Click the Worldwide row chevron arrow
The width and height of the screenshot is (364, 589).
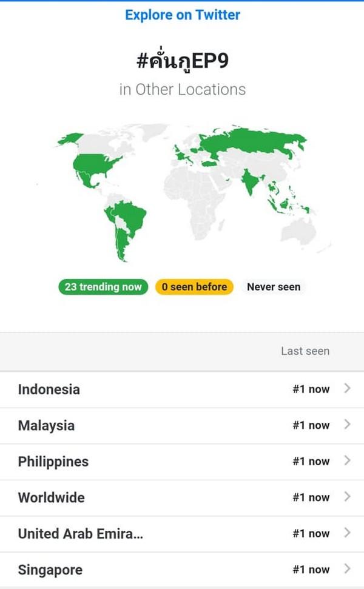pos(347,497)
